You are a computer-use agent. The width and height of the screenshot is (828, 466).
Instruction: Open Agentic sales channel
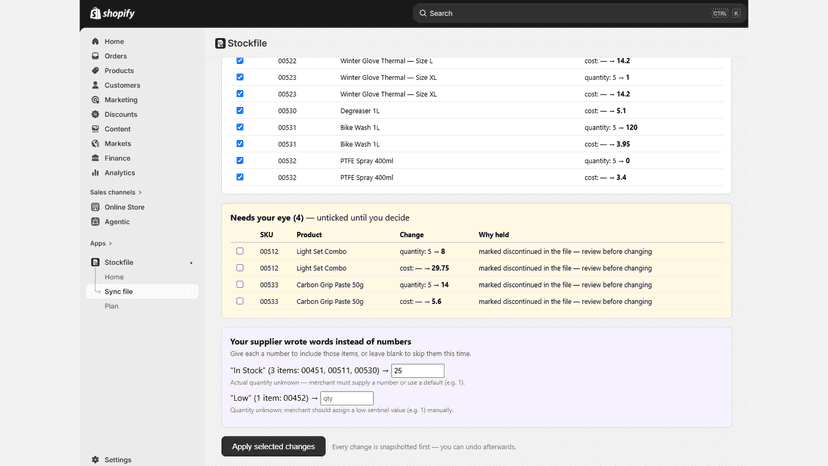(x=117, y=222)
